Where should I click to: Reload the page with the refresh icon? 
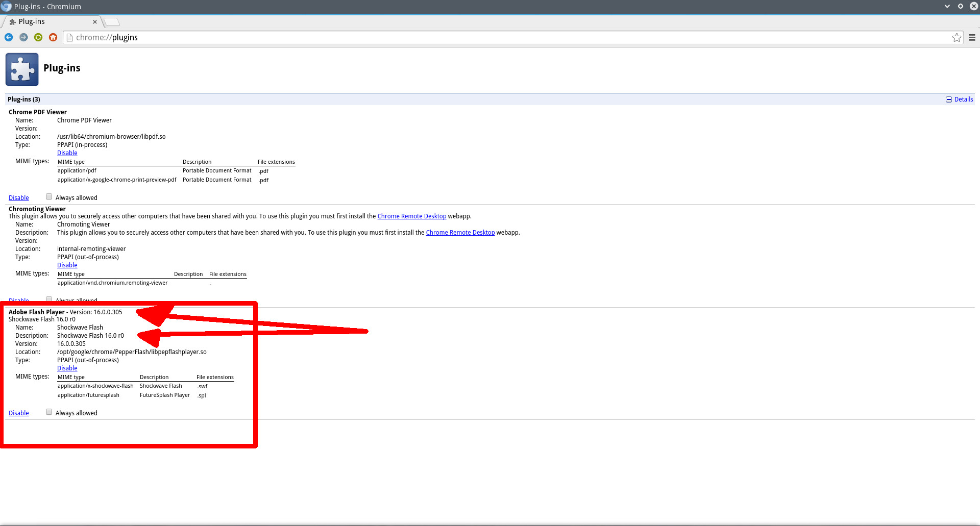pos(38,37)
